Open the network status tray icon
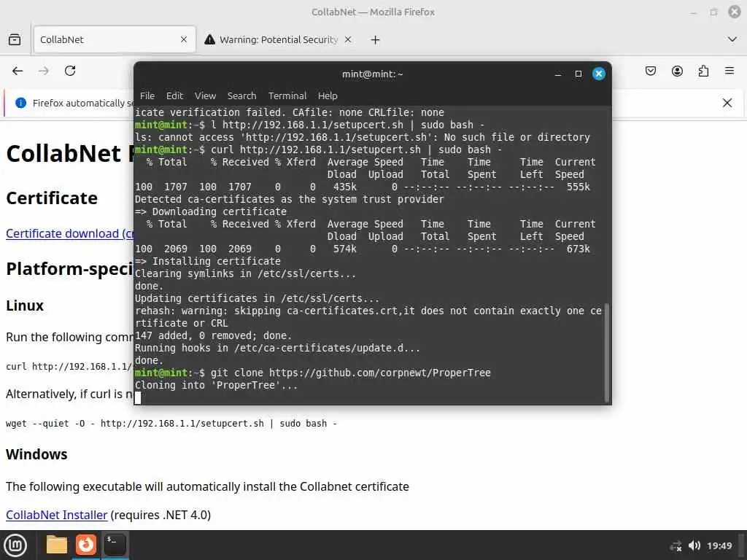Viewport: 747px width, 560px height. coord(676,545)
